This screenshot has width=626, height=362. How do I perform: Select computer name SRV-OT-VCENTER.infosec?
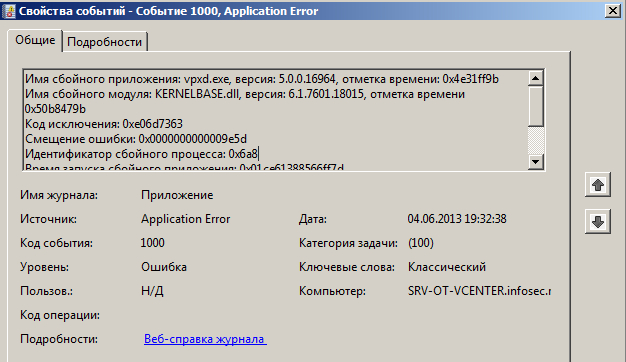[x=479, y=291]
